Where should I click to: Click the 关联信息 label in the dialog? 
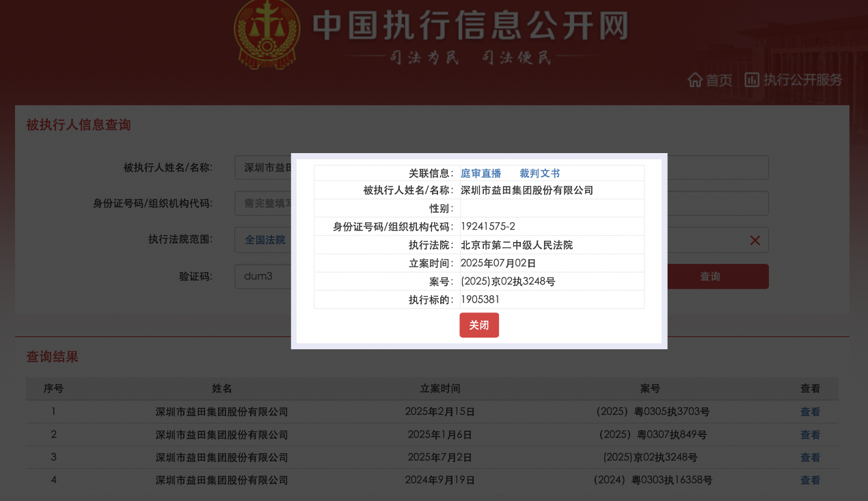pos(431,174)
